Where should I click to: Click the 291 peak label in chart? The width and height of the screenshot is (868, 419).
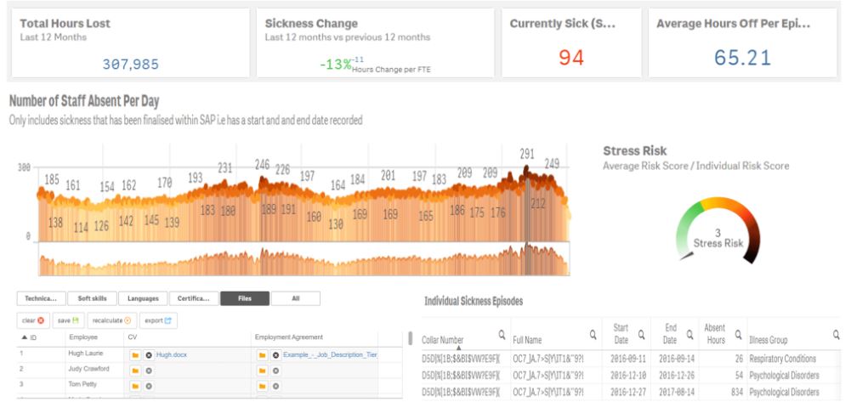(527, 155)
